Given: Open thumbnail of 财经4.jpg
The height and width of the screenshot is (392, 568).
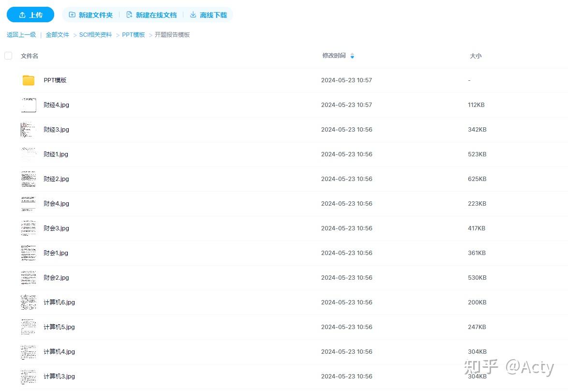Looking at the screenshot, I should [29, 105].
